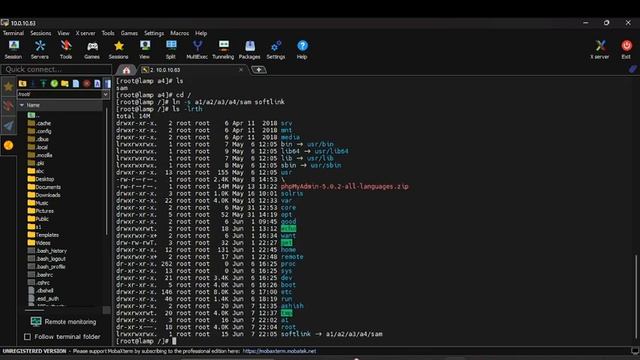Viewport: 640px width, 360px height.
Task: Add a new tab with plus button
Action: coord(259,70)
